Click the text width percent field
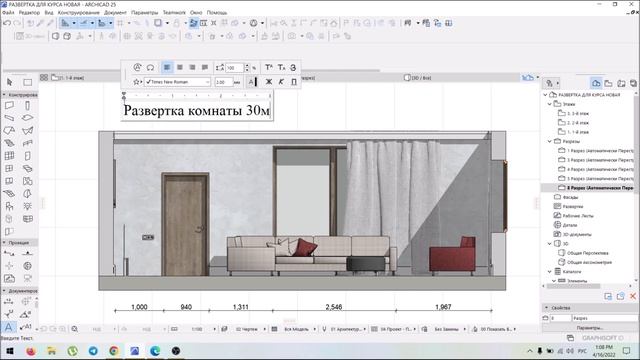Screen dimensions: 640x360 pos(234,68)
